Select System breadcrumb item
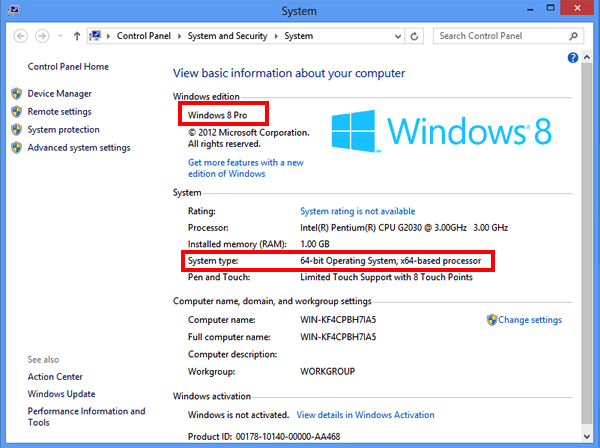600x448 pixels. (x=298, y=36)
